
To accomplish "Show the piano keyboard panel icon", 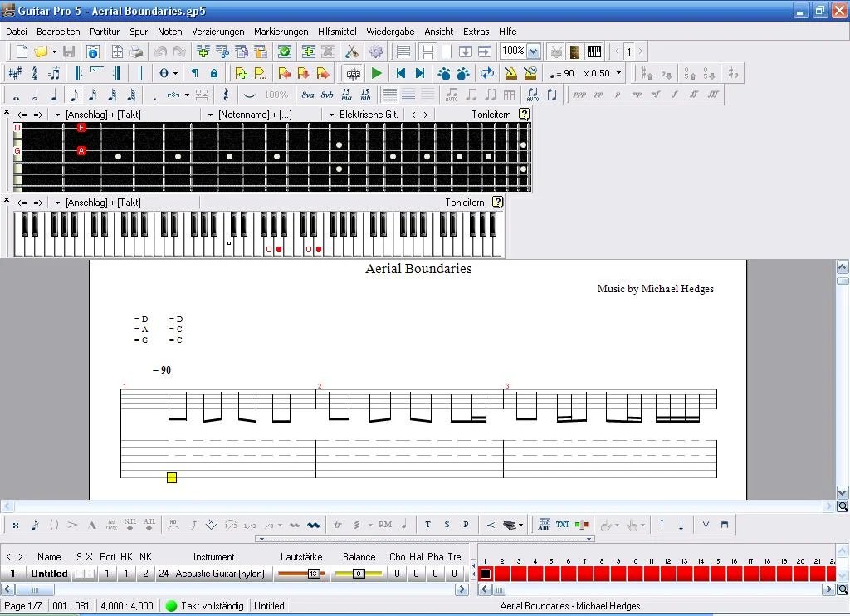I will [594, 51].
